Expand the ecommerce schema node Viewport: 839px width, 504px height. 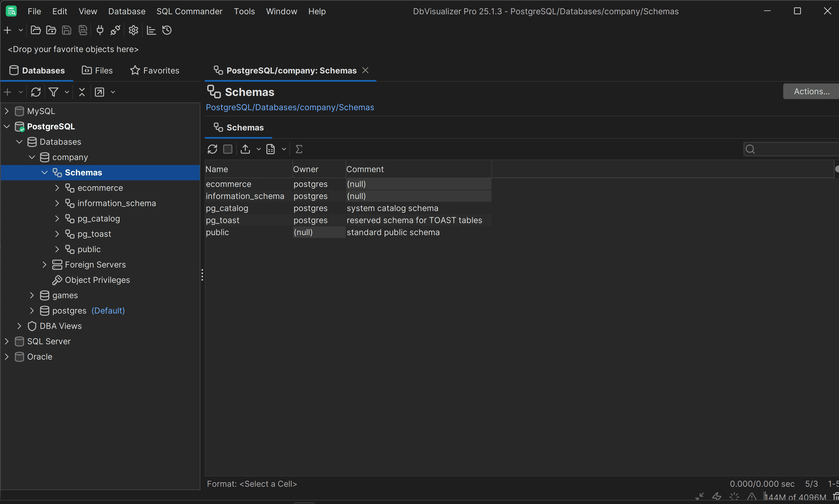click(x=57, y=188)
